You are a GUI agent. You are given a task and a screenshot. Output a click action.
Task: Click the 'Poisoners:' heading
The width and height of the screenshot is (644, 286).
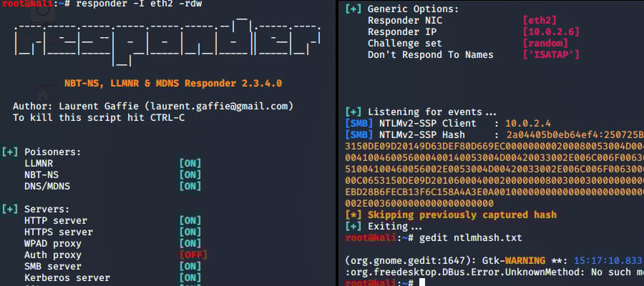pos(52,152)
